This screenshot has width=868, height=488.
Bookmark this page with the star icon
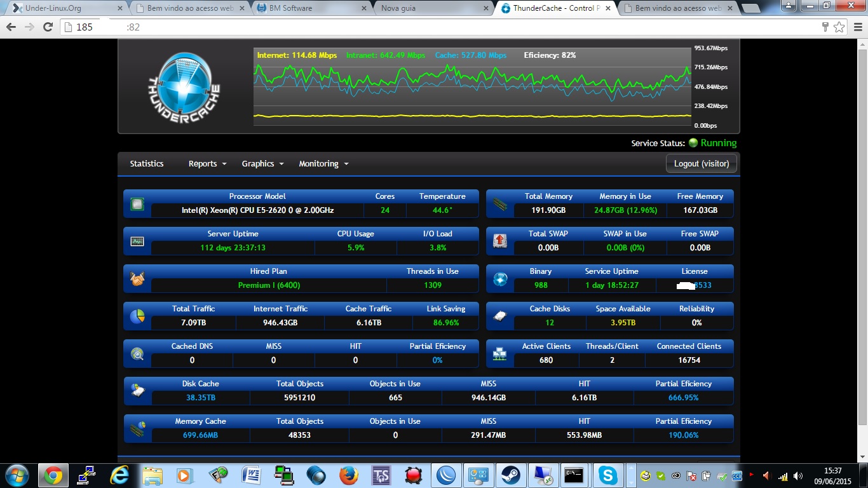(x=839, y=27)
